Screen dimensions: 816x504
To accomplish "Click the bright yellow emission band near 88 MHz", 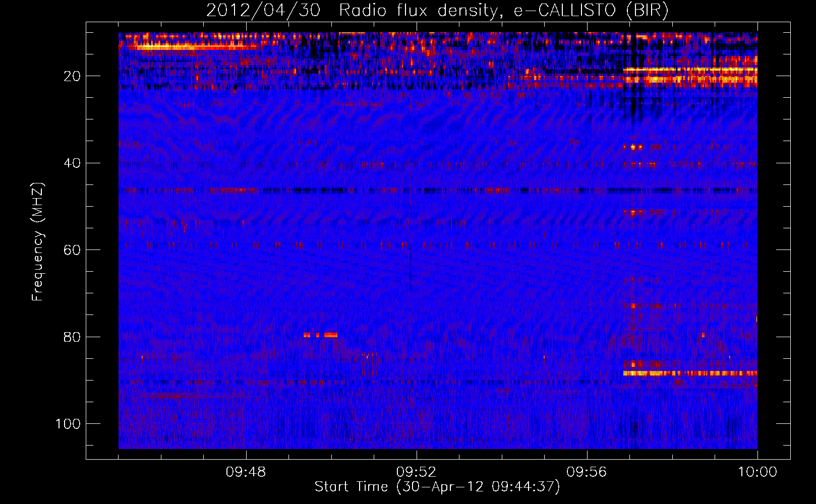I will tap(690, 373).
